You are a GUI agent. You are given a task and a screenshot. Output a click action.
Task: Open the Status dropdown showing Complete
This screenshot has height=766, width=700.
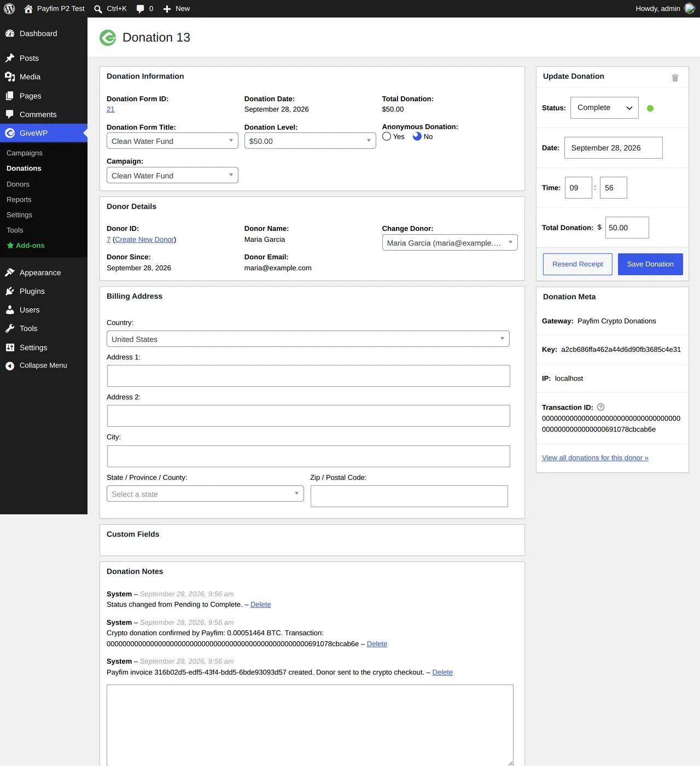click(x=604, y=108)
